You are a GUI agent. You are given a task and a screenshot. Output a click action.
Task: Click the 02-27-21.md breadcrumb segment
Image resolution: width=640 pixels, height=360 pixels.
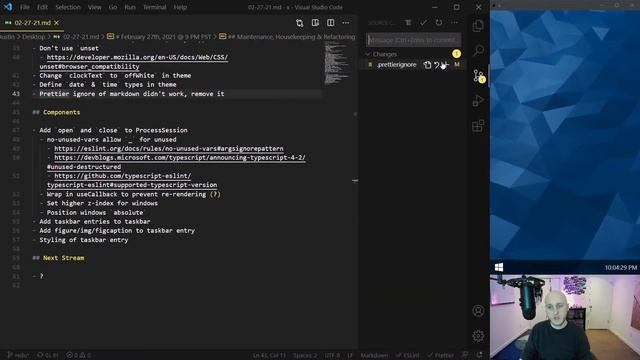(x=81, y=37)
